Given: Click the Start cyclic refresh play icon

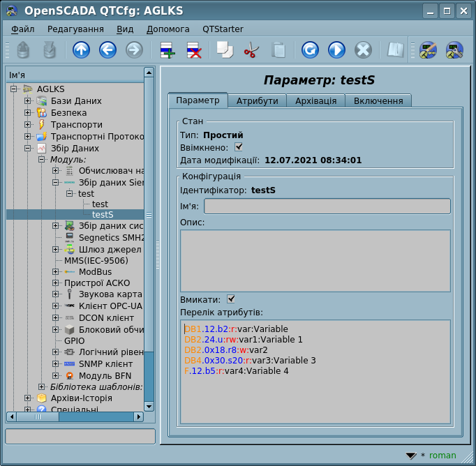Looking at the screenshot, I should pyautogui.click(x=336, y=50).
